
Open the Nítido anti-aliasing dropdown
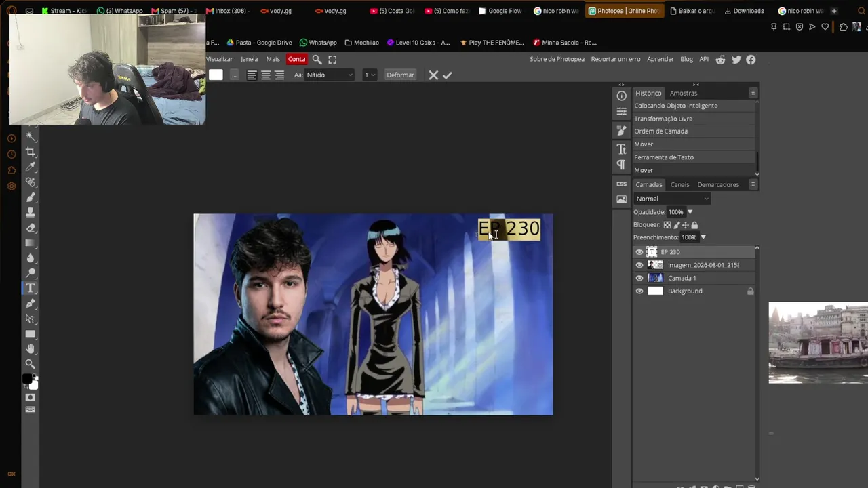(x=330, y=75)
